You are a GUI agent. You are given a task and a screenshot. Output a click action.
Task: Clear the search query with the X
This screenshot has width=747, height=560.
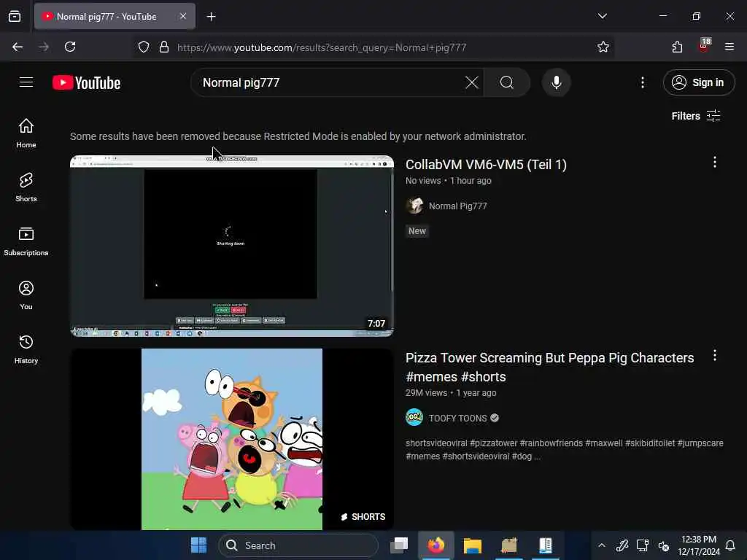click(472, 82)
